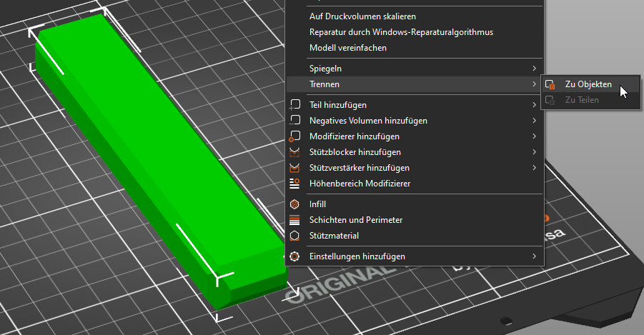The height and width of the screenshot is (335, 644).
Task: Choose Auf Druckvolumen skalieren
Action: pyautogui.click(x=362, y=16)
